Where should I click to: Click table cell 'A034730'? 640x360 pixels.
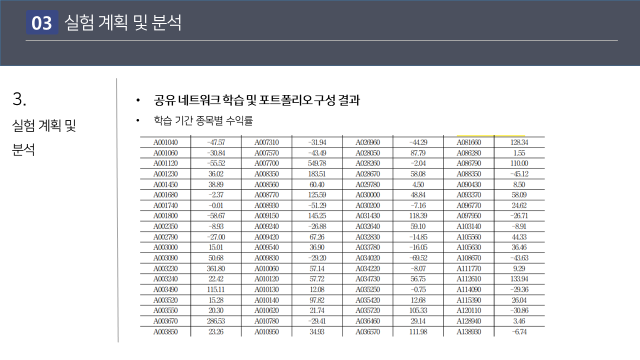368,279
